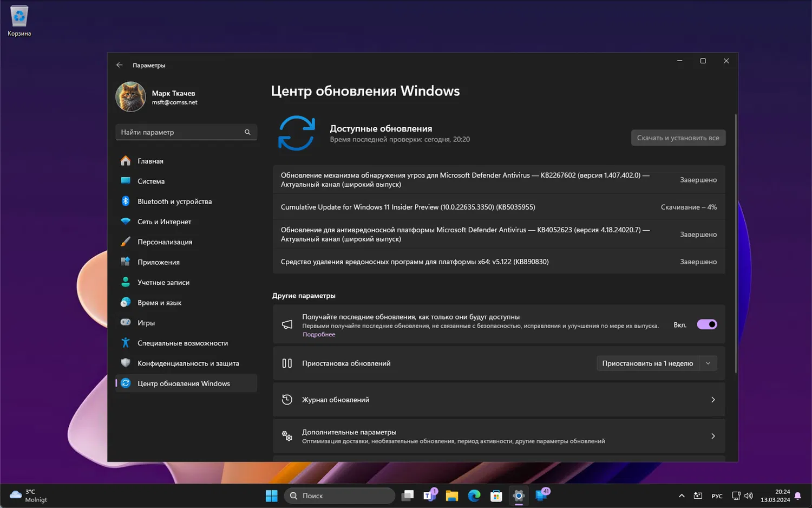Click the Сеть и Интернет Wi-Fi icon
The width and height of the screenshot is (812, 508).
point(126,222)
